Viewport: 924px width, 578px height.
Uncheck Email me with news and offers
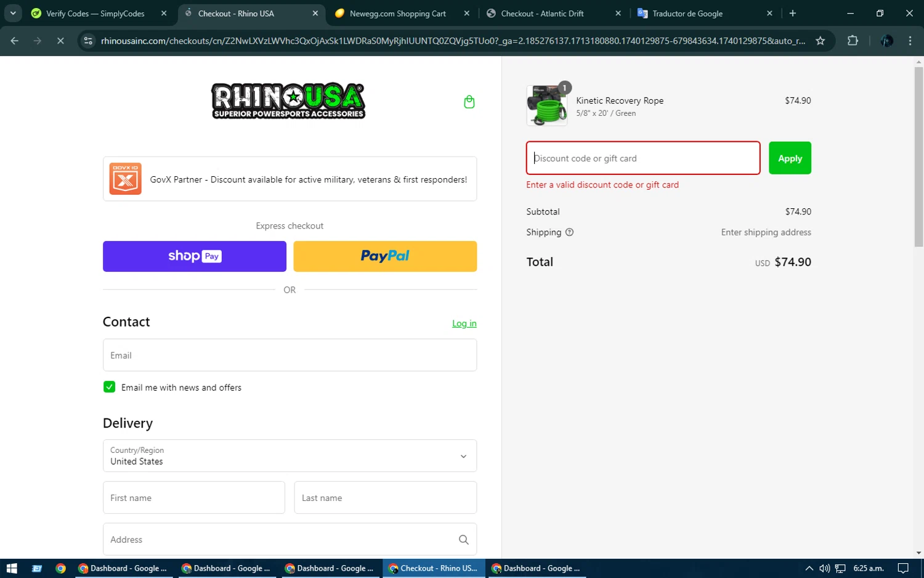click(109, 387)
